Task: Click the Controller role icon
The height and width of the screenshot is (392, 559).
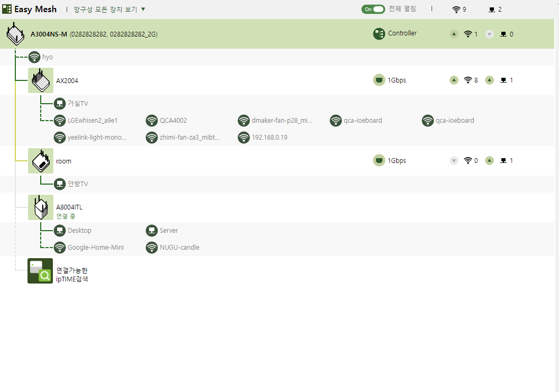Action: tap(379, 34)
